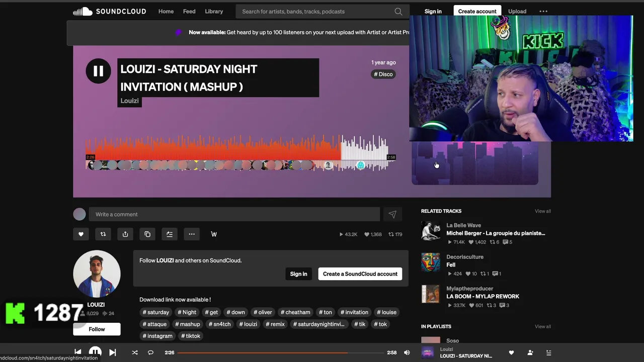The height and width of the screenshot is (362, 644).
Task: Open the Feed tab
Action: (189, 11)
